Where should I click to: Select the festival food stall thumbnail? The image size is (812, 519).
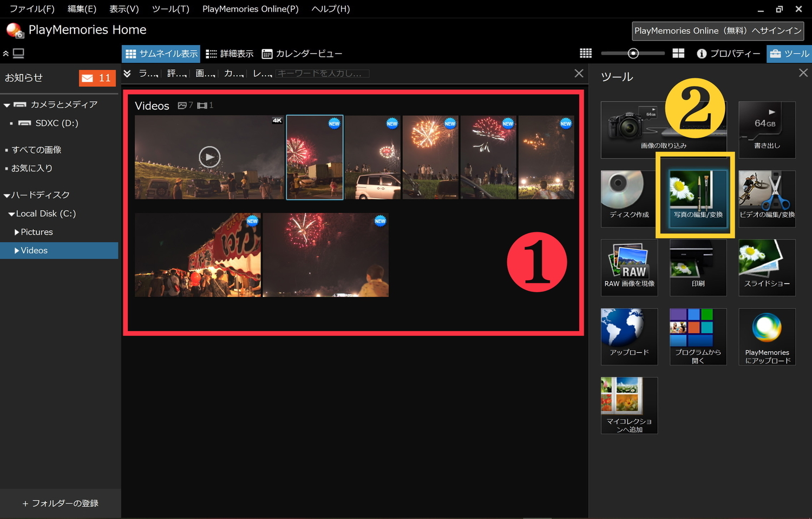[198, 255]
